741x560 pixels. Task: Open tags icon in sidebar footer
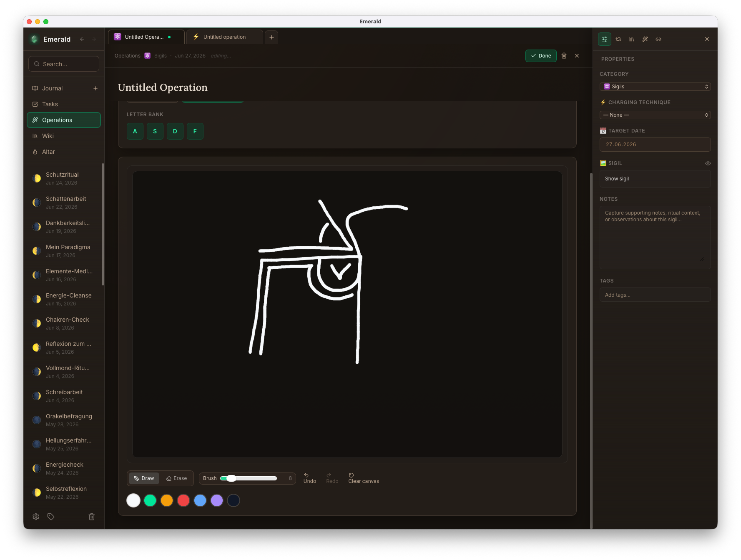point(51,517)
